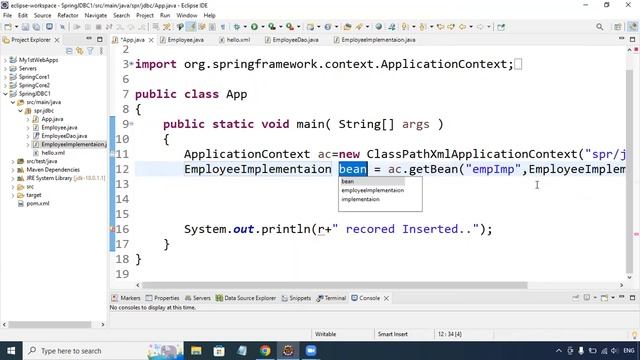640x360 pixels.
Task: Select implementaion name suggestion
Action: click(x=360, y=199)
